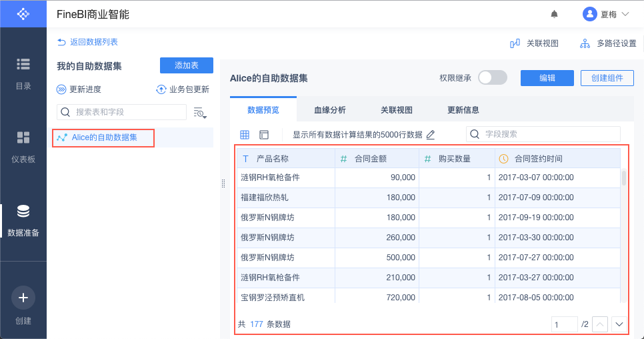Click the 返回数据列表 link
644x339 pixels.
(87, 42)
